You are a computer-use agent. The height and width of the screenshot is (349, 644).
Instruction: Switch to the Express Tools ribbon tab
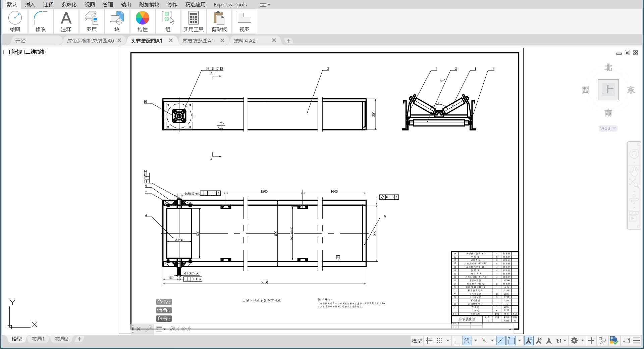pos(230,4)
